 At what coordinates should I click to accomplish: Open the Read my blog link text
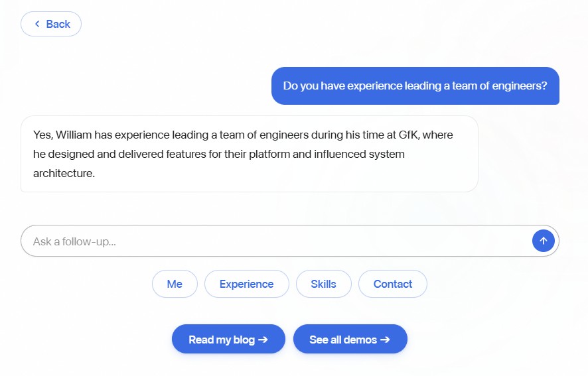pos(222,340)
